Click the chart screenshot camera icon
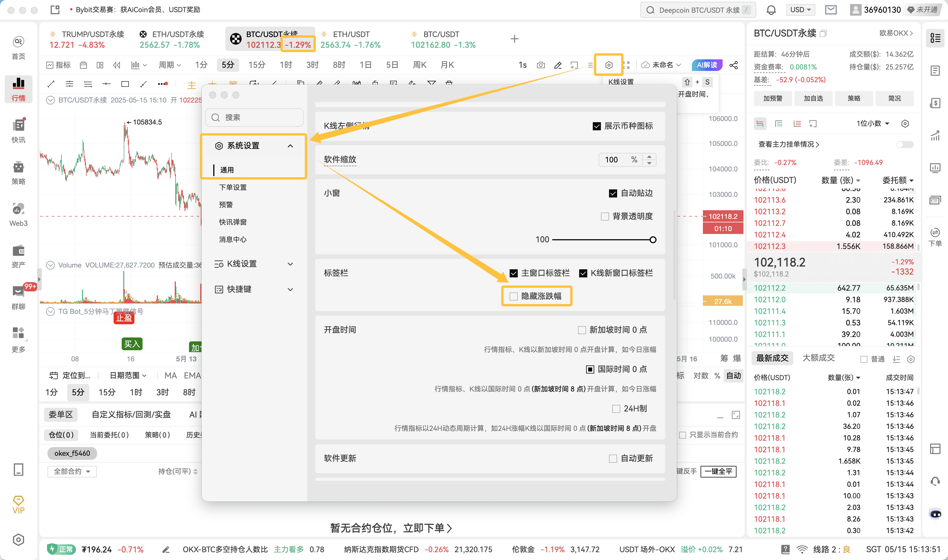The image size is (948, 560). [541, 65]
